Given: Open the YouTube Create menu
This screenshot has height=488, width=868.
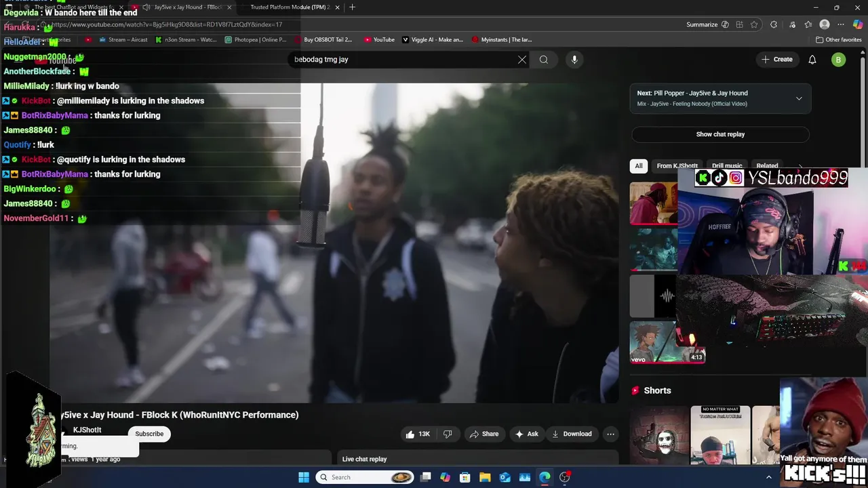Looking at the screenshot, I should tap(776, 60).
